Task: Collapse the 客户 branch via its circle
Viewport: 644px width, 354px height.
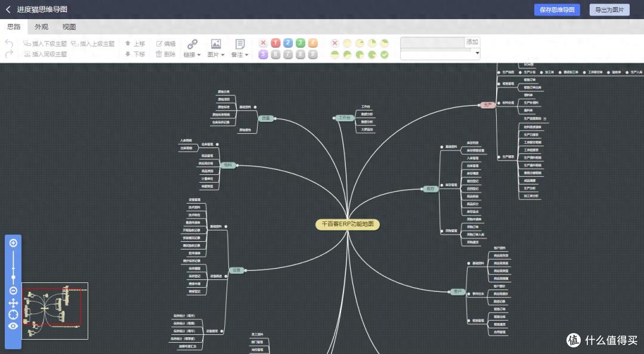Action: click(449, 292)
